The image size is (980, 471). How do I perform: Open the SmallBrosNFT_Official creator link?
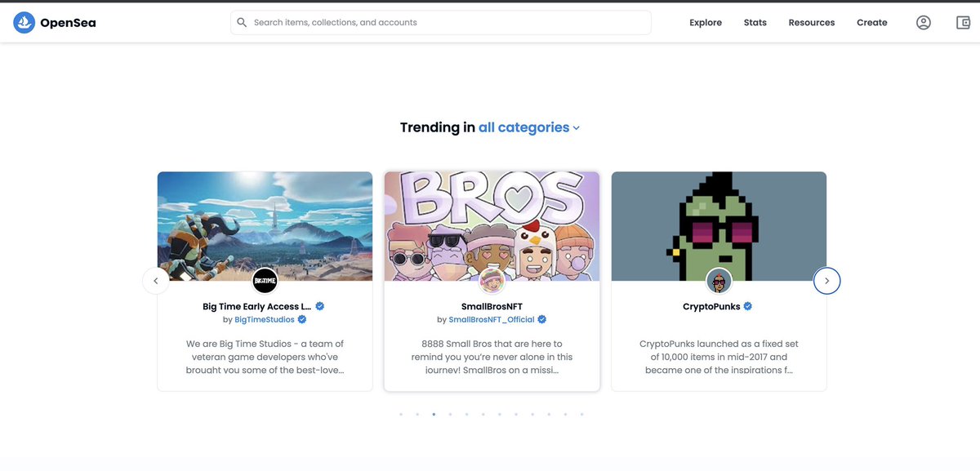[x=492, y=320]
